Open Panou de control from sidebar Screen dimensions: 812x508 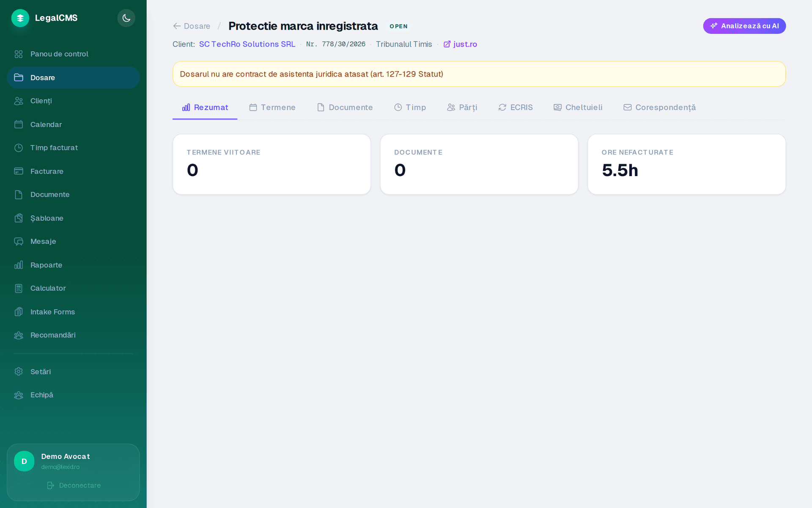coord(73,54)
